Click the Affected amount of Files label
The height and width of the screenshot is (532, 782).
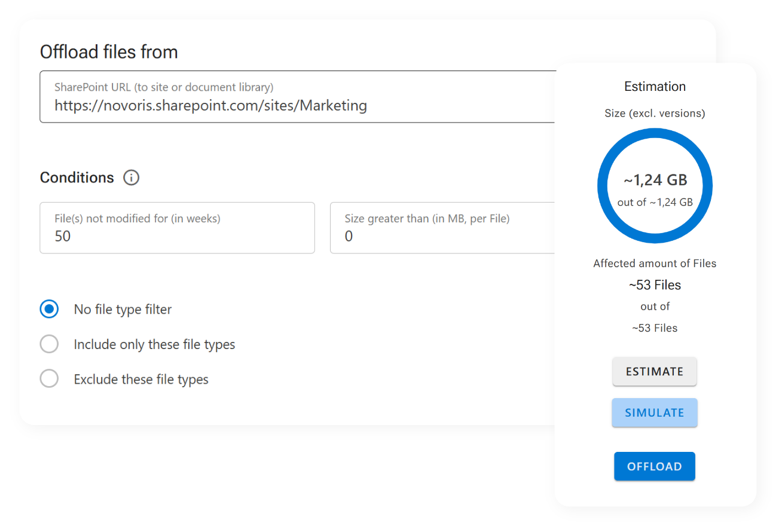coord(654,263)
